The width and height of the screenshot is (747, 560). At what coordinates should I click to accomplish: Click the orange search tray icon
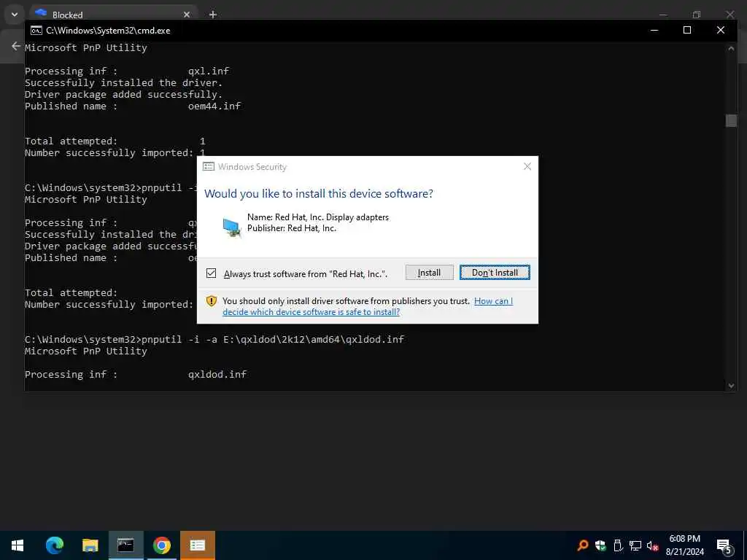click(x=582, y=545)
